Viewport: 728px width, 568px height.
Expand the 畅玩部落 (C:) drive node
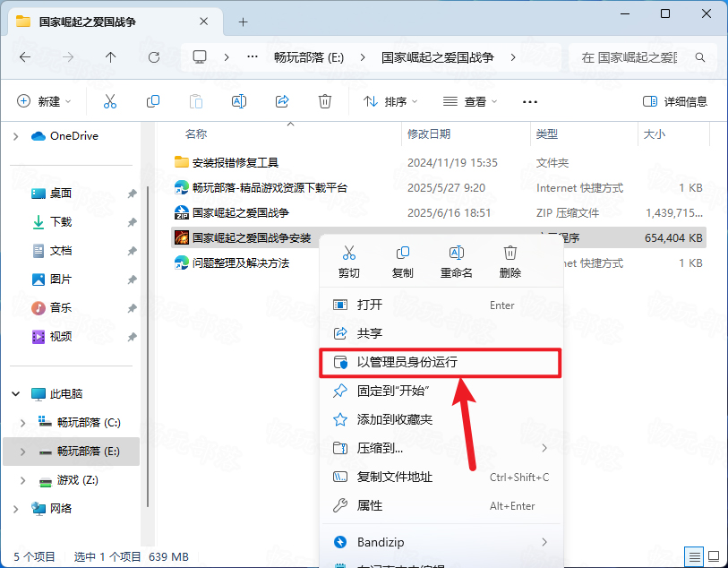[22, 423]
